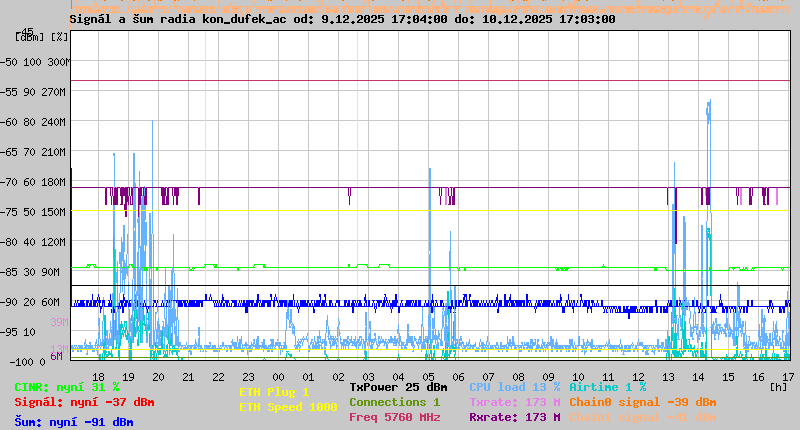Click the 'Chain0 signal -39 dBm' legend label
Viewport: 800px width, 430px height.
642,402
